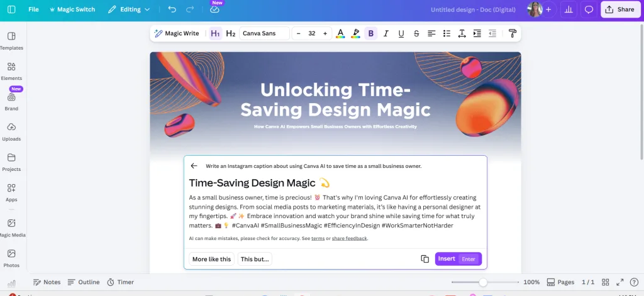Open the Projects sidebar tab

click(x=11, y=163)
